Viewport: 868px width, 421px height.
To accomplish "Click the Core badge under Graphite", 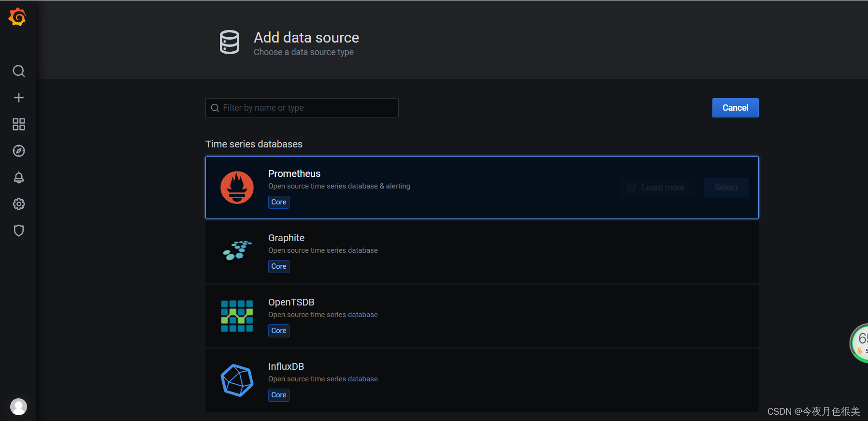I will click(x=279, y=266).
